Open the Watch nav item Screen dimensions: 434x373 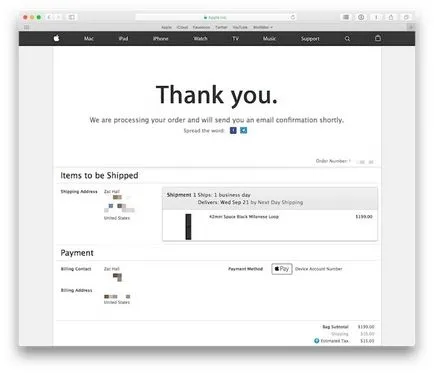pyautogui.click(x=200, y=39)
